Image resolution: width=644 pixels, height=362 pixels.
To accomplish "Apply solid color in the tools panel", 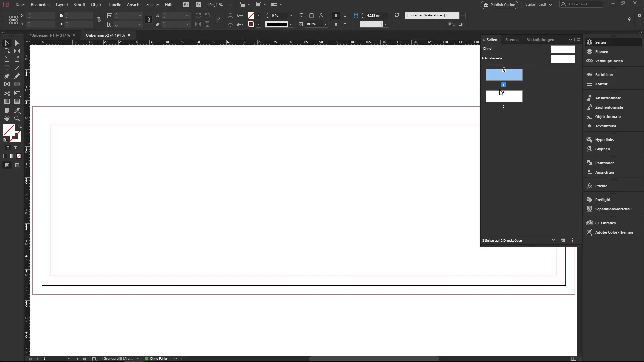I will pos(5,156).
